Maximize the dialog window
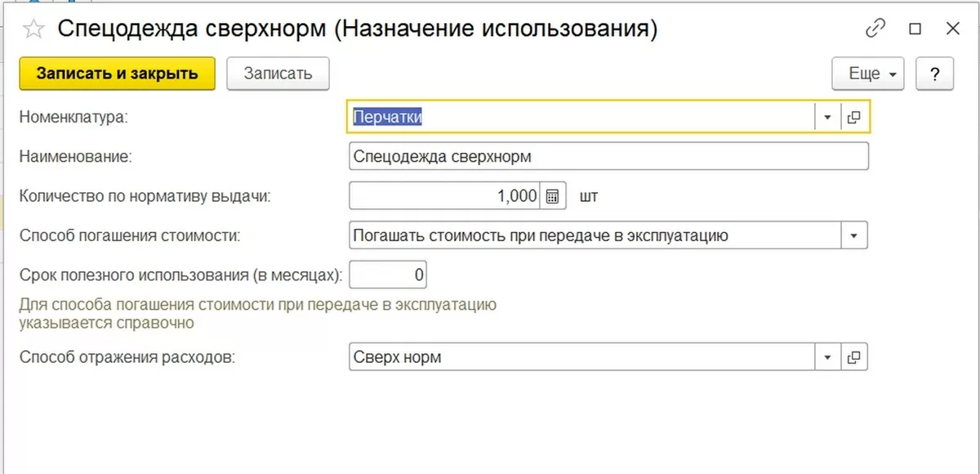The width and height of the screenshot is (980, 474). [915, 29]
